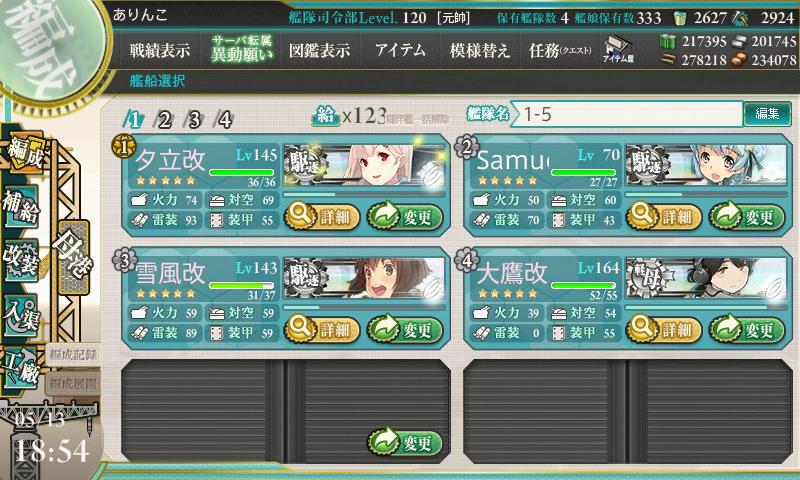Click 詳細 for 夕立改
The width and height of the screenshot is (800, 480).
tap(322, 217)
